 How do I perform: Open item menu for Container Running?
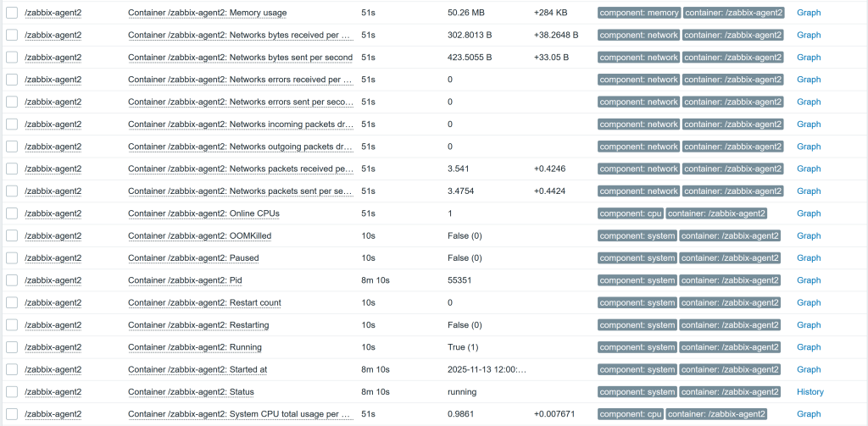(194, 347)
